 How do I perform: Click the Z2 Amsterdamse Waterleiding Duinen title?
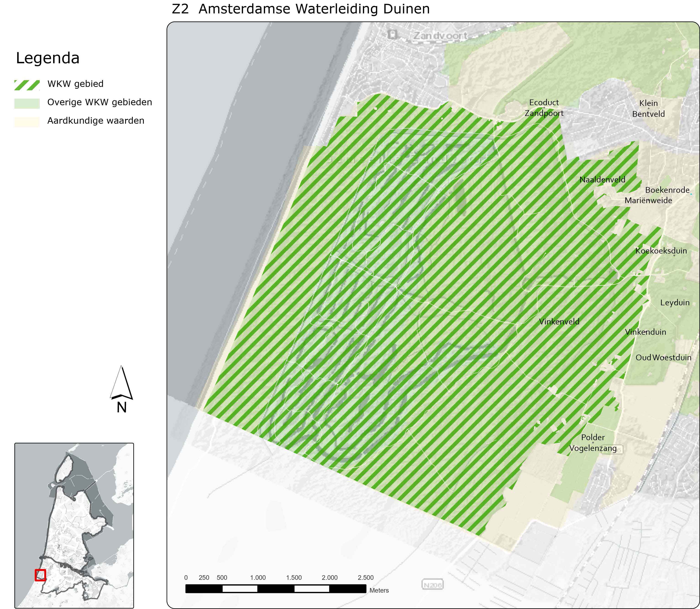301,9
